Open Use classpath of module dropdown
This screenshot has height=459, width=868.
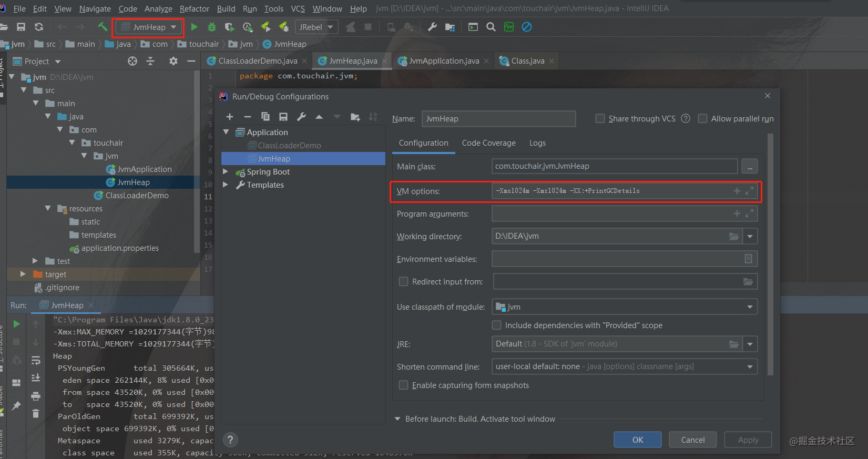[750, 307]
